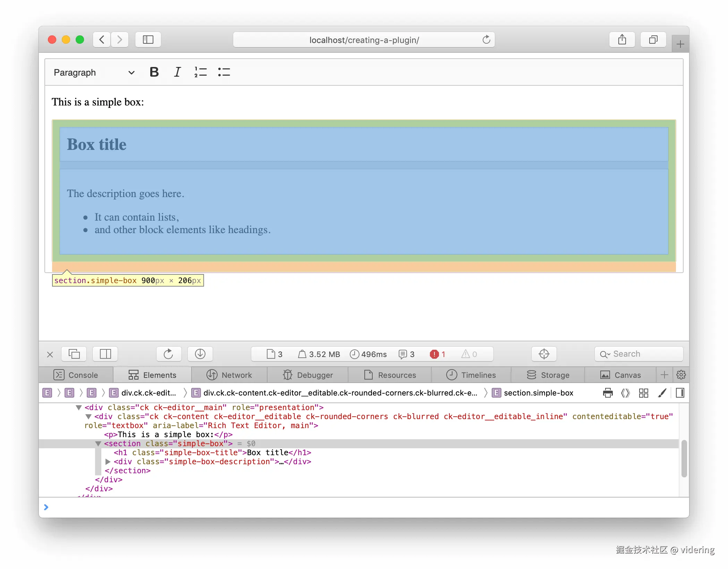
Task: Toggle Bold formatting in editor toolbar
Action: pyautogui.click(x=154, y=72)
